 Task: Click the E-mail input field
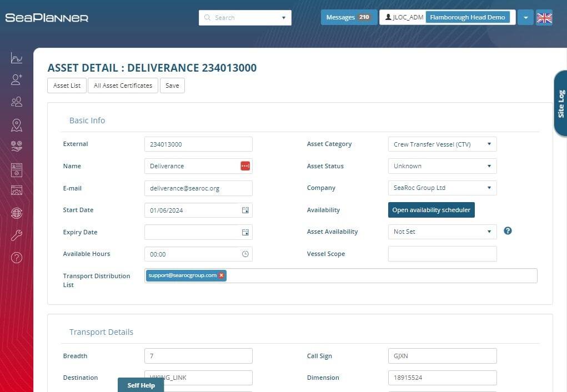(x=198, y=188)
